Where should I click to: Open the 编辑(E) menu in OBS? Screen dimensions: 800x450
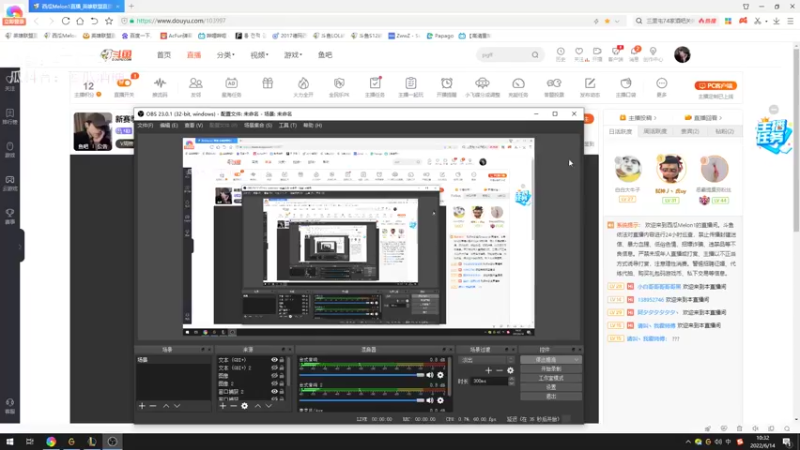pyautogui.click(x=169, y=126)
